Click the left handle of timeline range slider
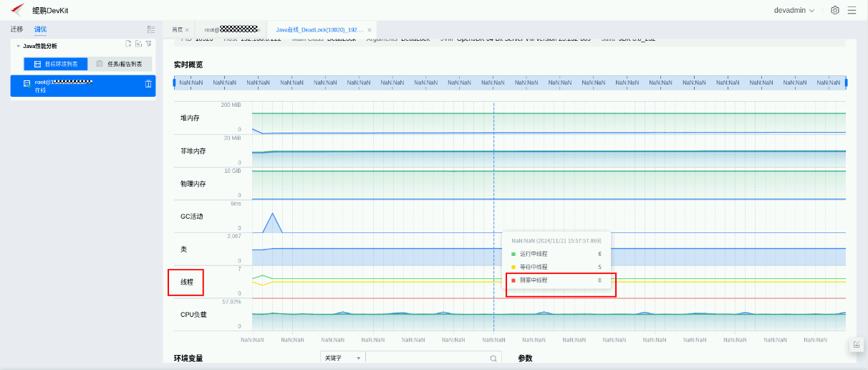 click(175, 82)
